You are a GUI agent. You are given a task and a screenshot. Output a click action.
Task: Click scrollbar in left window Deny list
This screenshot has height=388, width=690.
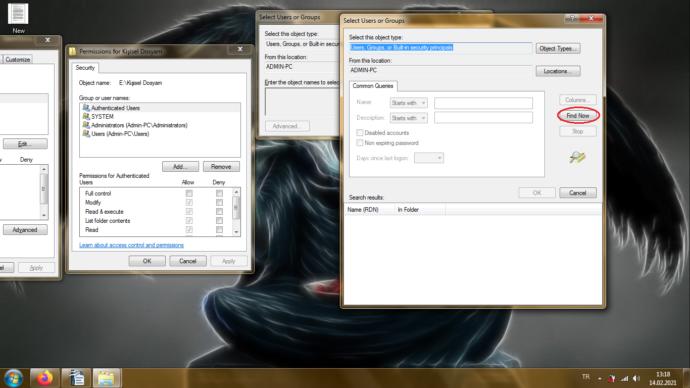(44, 192)
